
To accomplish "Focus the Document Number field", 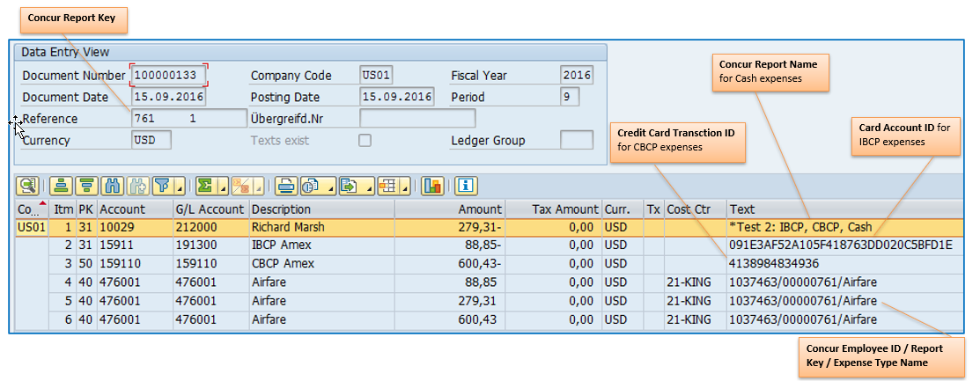I will [168, 76].
